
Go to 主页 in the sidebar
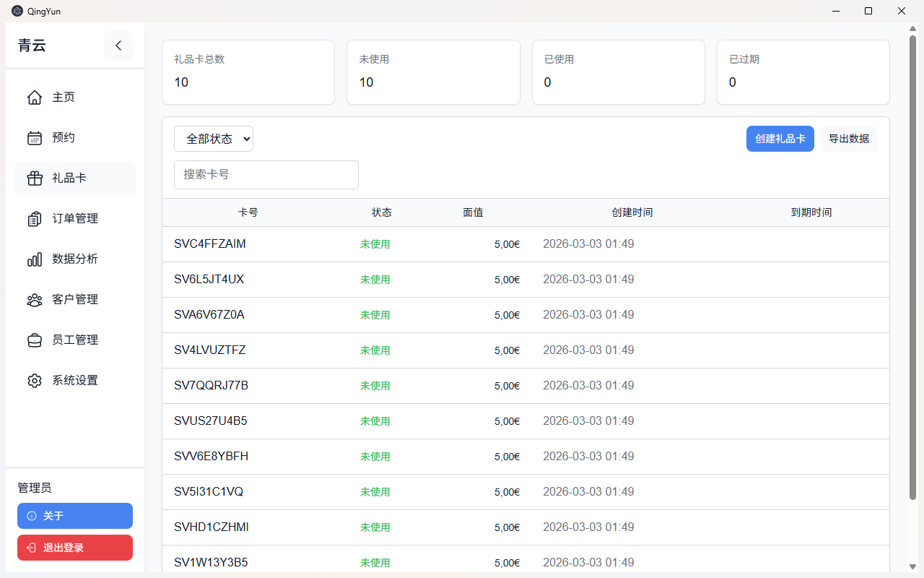[x=75, y=98]
